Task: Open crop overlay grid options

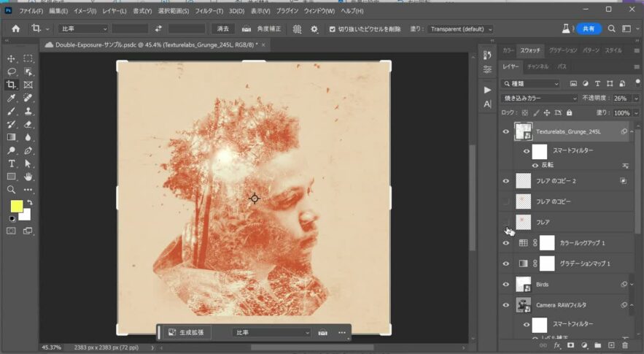Action: pyautogui.click(x=297, y=28)
